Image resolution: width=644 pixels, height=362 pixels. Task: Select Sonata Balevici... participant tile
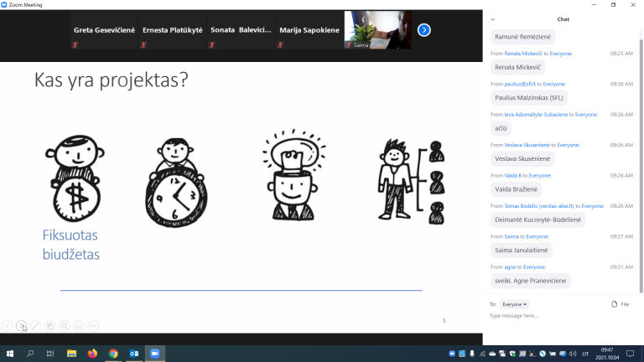[x=241, y=30]
